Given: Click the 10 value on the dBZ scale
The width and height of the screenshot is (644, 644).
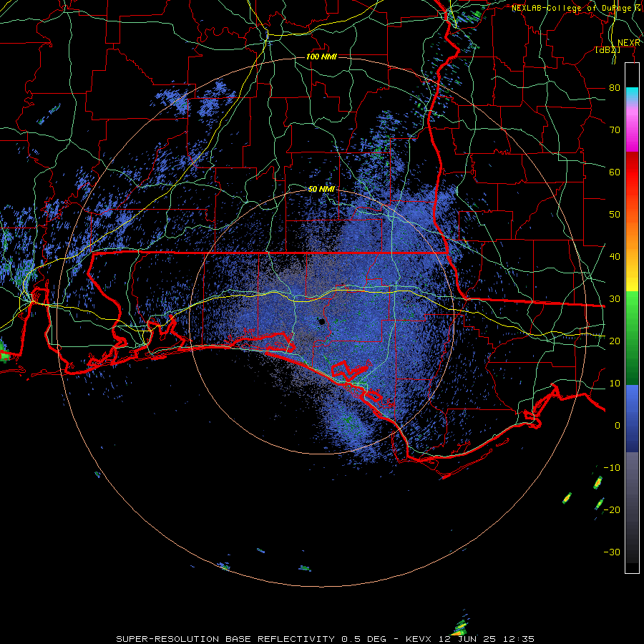Looking at the screenshot, I should (x=615, y=384).
